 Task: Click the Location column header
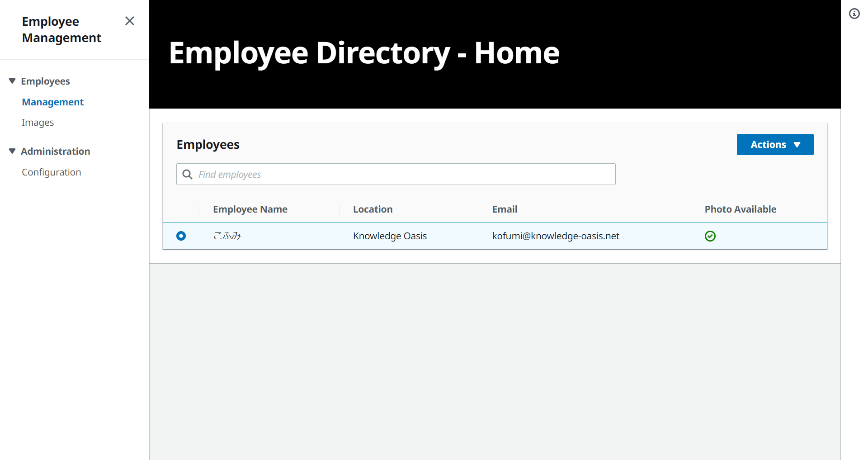(373, 209)
